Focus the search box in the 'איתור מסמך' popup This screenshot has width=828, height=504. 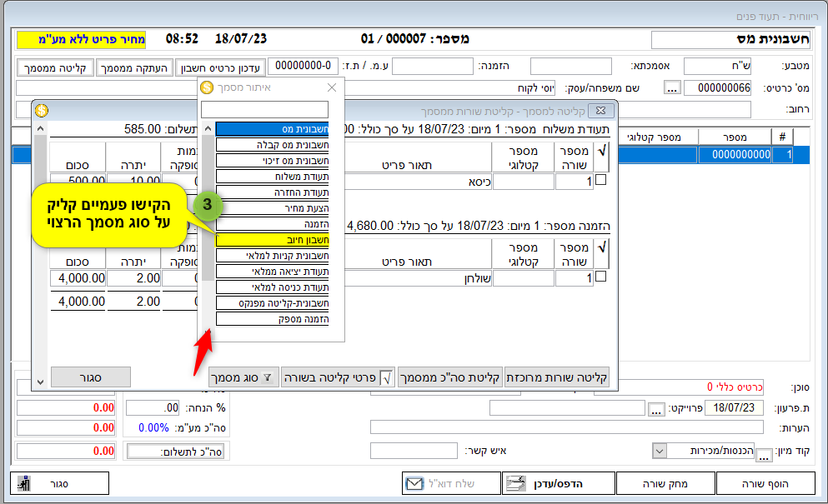pos(264,110)
